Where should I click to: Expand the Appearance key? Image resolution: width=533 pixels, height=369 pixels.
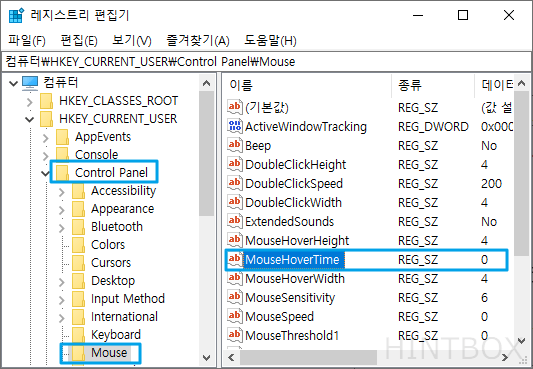[x=62, y=210]
